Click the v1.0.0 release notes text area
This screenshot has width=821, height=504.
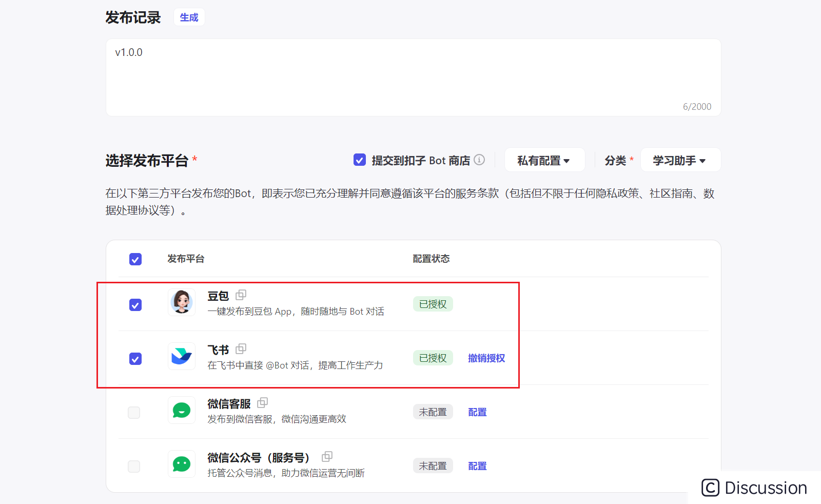tap(413, 77)
